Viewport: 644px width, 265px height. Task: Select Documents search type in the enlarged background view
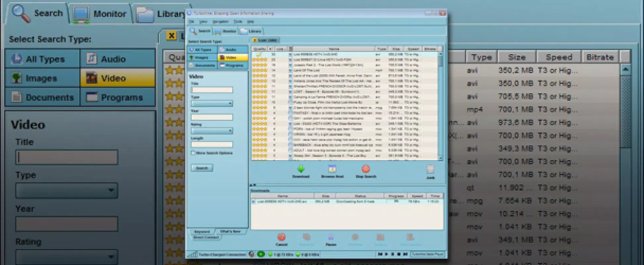[x=42, y=97]
